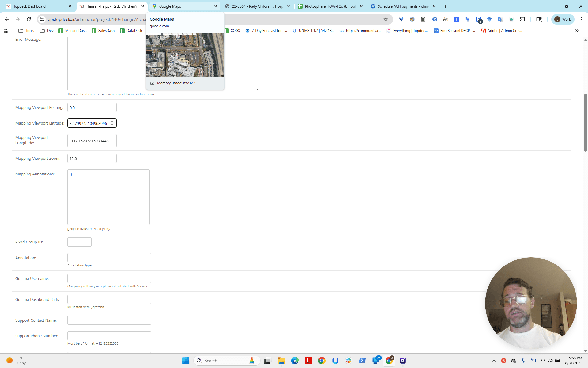Reload the current page
The image size is (588, 368).
click(29, 19)
